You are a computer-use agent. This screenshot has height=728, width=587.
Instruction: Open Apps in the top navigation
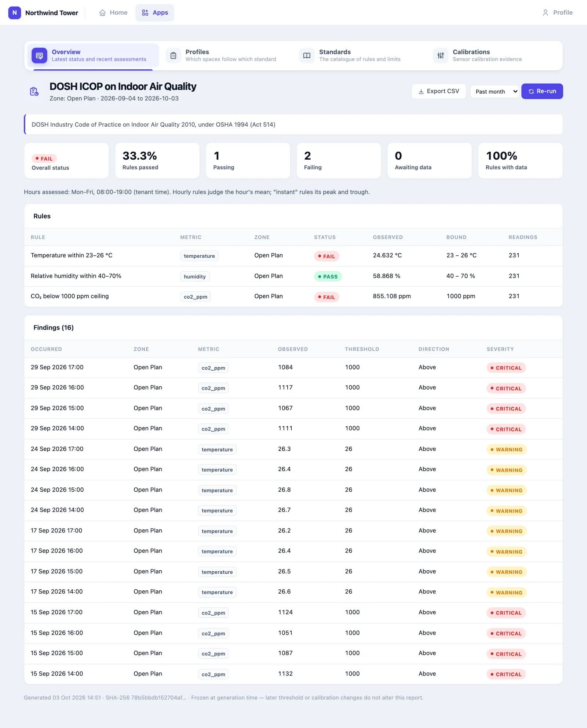155,13
